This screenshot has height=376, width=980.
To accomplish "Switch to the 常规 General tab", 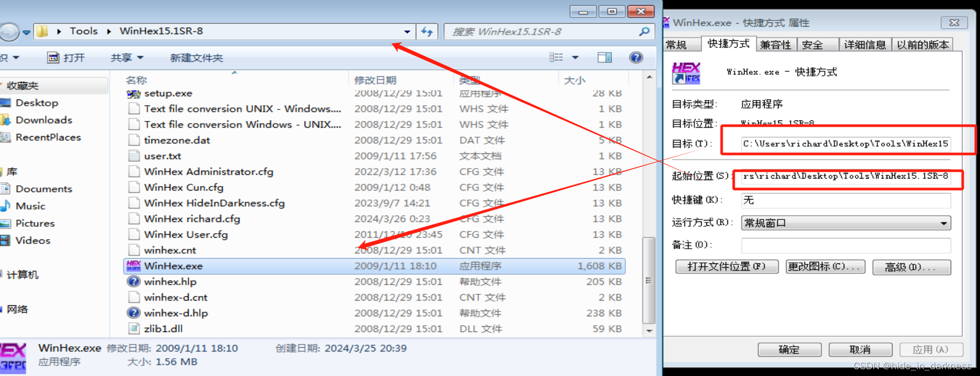I will coord(681,45).
